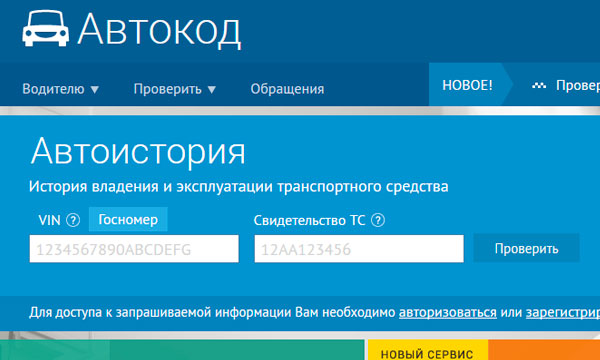Viewport: 600px width, 360px height.
Task: Expand the Водителю menu
Action: coord(60,89)
